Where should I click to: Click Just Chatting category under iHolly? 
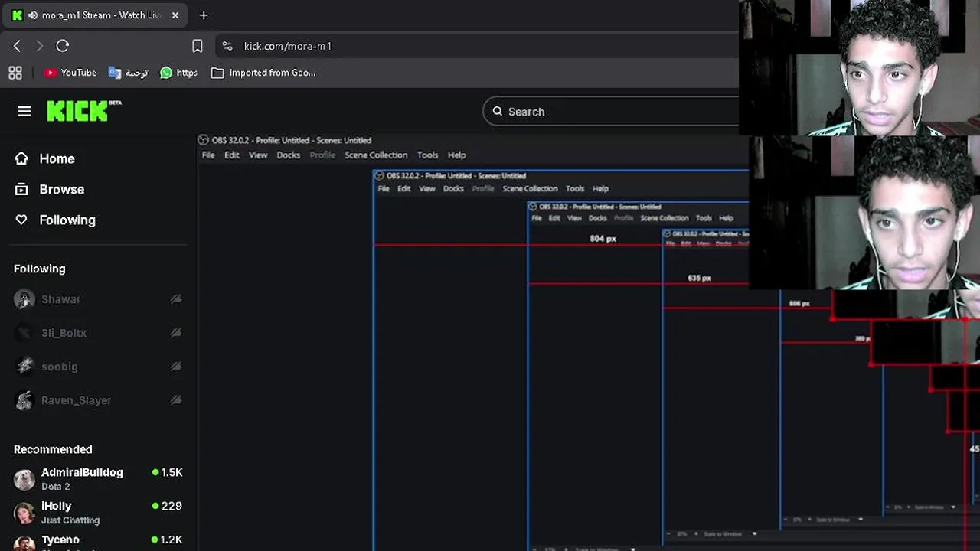coord(70,520)
